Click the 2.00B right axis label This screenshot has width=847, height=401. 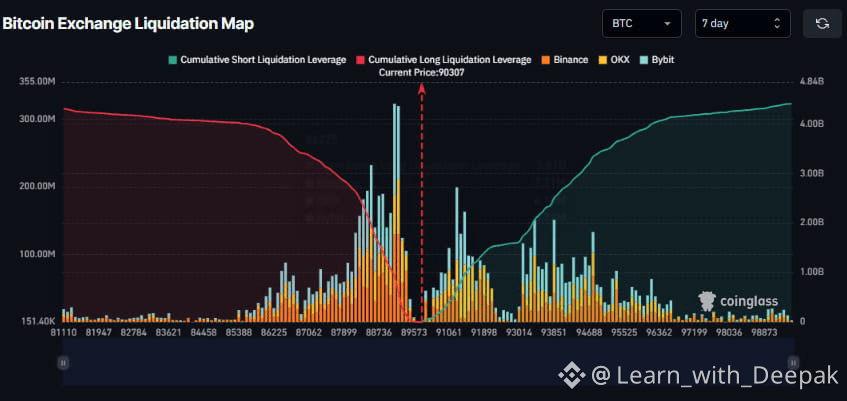[x=810, y=222]
